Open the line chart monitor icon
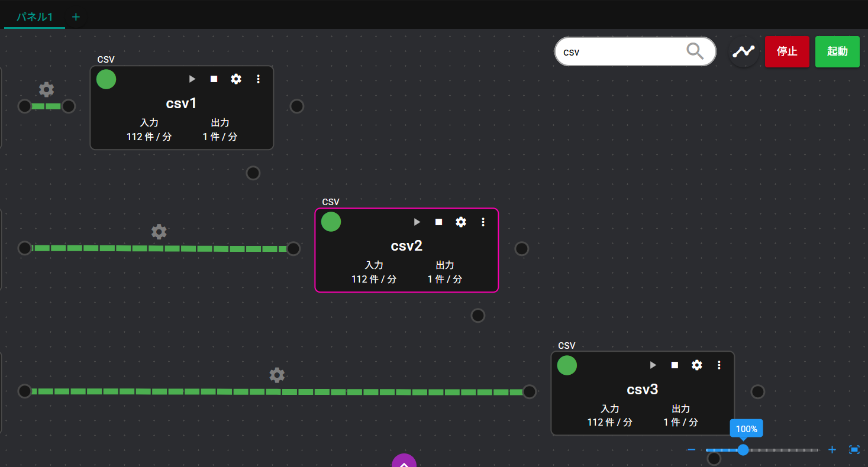 pos(743,52)
